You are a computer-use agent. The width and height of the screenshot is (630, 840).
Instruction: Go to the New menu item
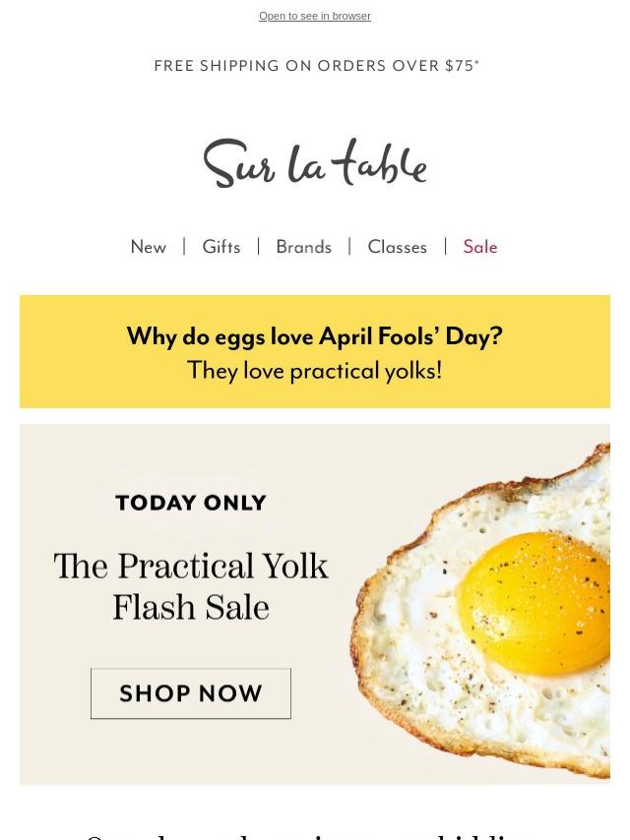(149, 247)
